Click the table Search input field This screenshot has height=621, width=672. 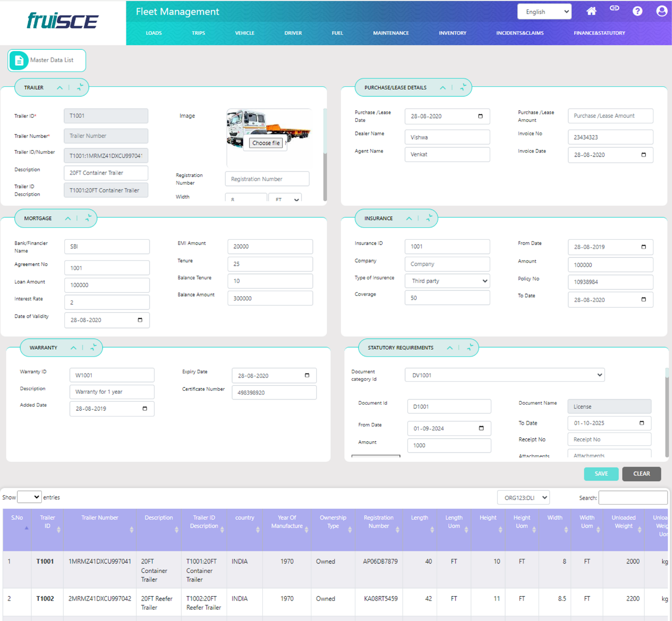pos(633,498)
